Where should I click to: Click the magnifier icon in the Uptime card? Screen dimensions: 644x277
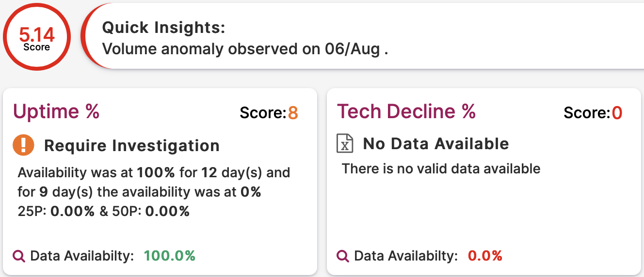click(19, 256)
